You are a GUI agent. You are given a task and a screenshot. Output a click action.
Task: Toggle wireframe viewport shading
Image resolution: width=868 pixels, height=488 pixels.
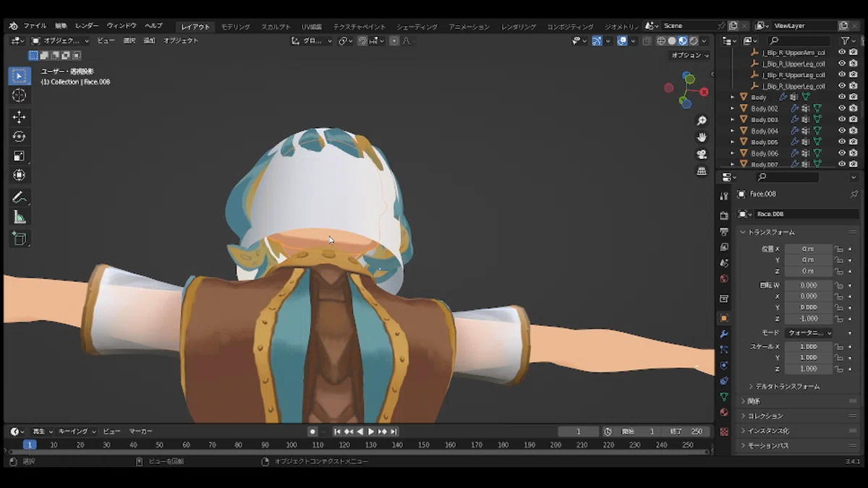pos(660,41)
